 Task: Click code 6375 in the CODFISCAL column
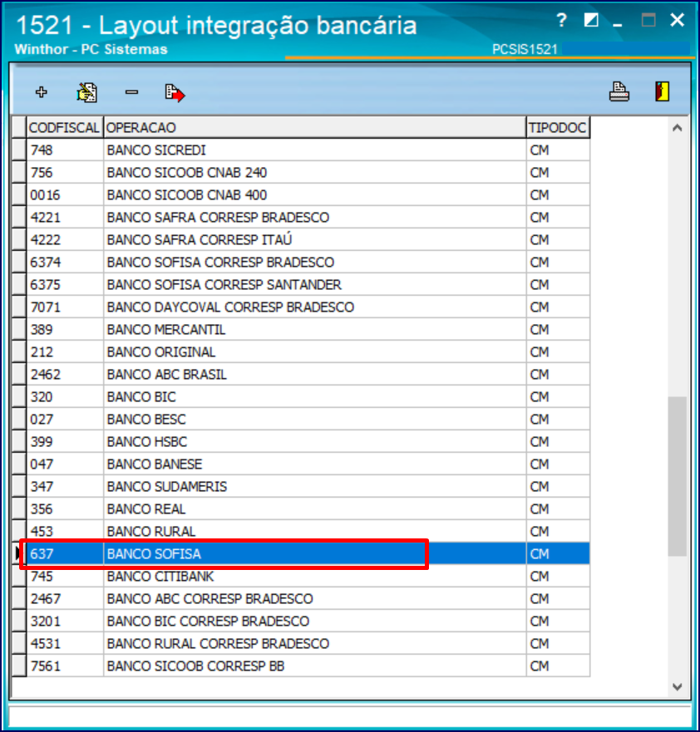tap(45, 284)
